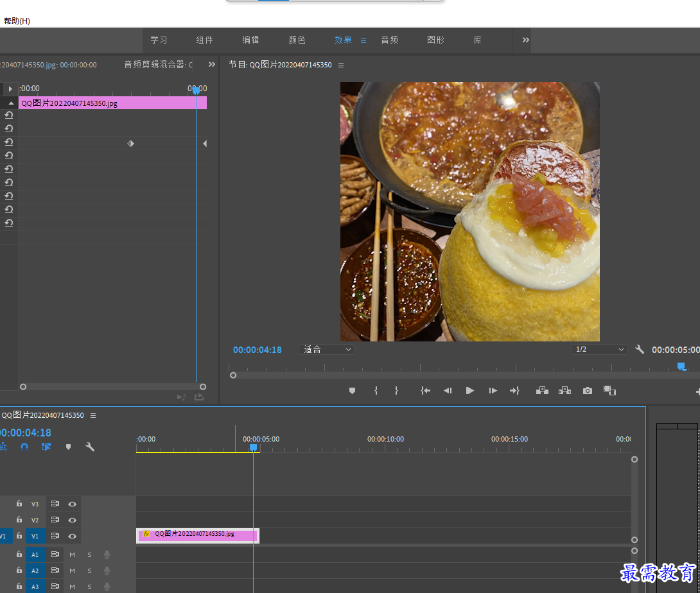Image resolution: width=700 pixels, height=593 pixels.
Task: Click the V1 source patch button
Action: (4, 537)
